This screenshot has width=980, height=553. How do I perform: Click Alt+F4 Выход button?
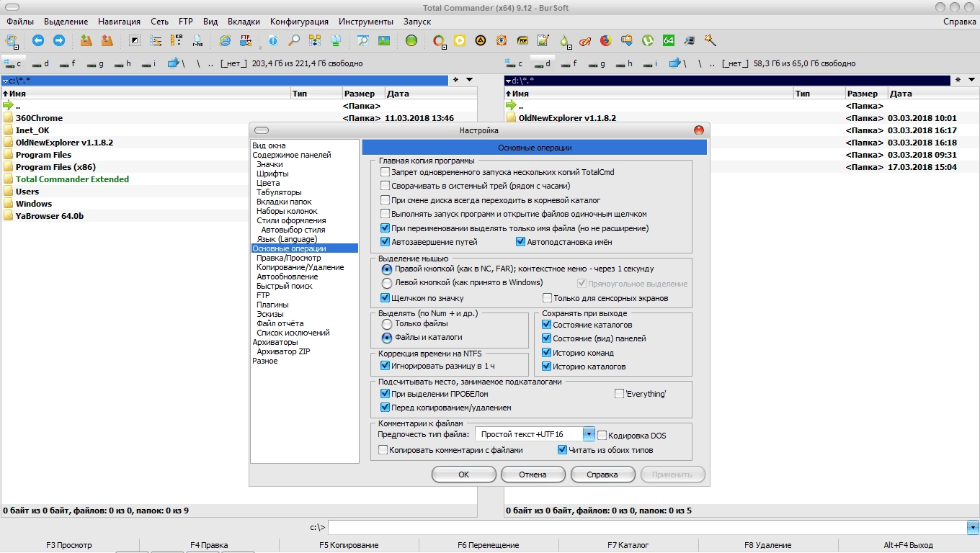point(908,545)
